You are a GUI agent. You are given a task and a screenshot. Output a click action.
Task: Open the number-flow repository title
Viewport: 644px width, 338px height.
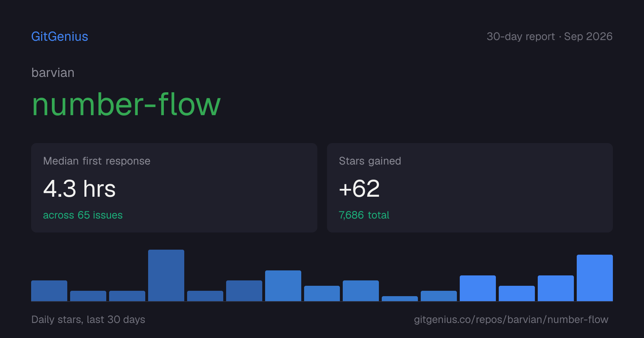click(x=126, y=104)
